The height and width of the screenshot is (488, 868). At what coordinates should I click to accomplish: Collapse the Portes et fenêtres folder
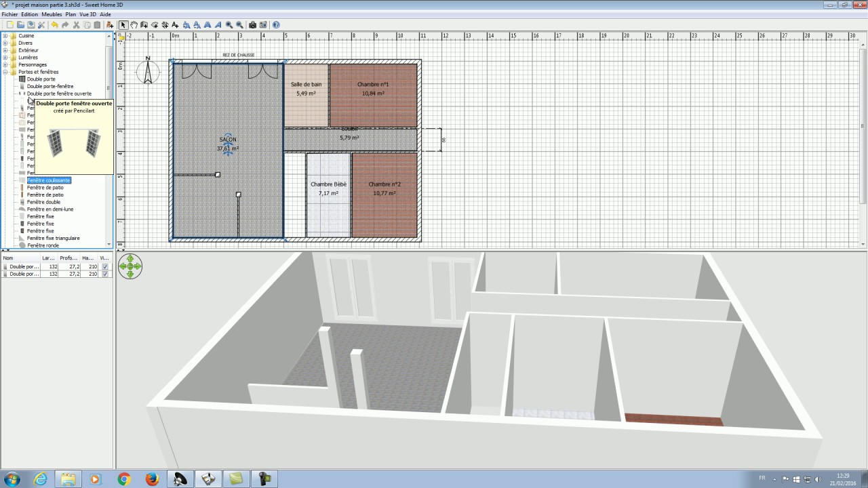tap(5, 72)
